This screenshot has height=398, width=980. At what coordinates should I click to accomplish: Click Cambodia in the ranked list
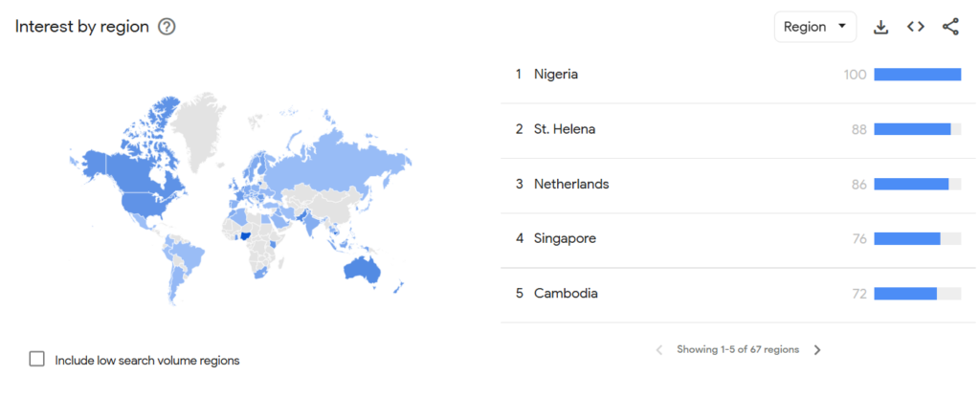point(566,293)
